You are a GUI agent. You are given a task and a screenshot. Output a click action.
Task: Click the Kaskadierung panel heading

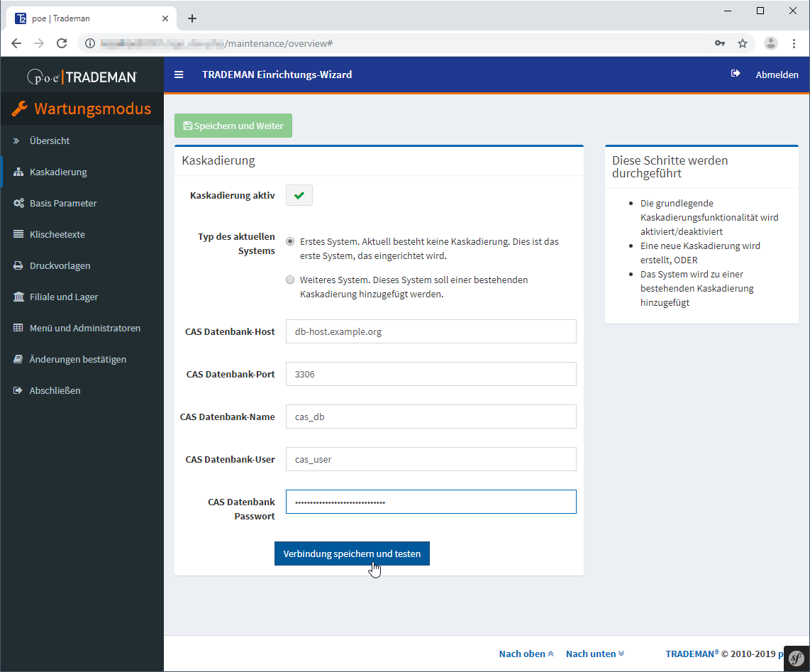pyautogui.click(x=218, y=160)
